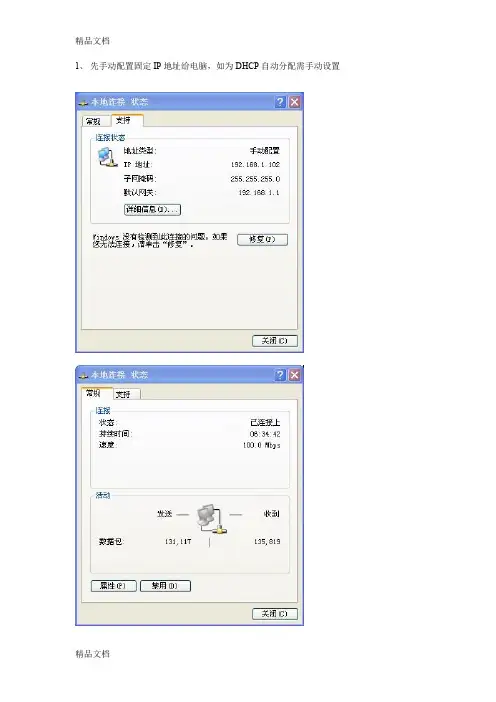Close lower dialog with red X

(295, 375)
